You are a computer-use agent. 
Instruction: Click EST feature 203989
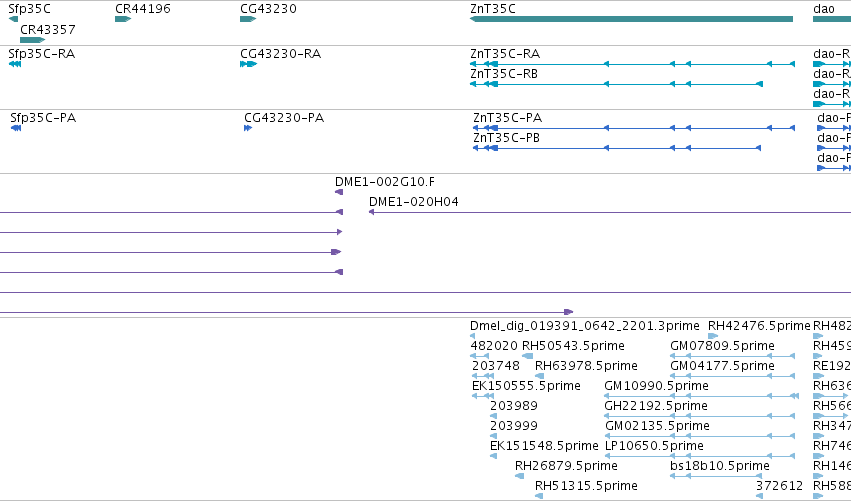click(x=493, y=416)
